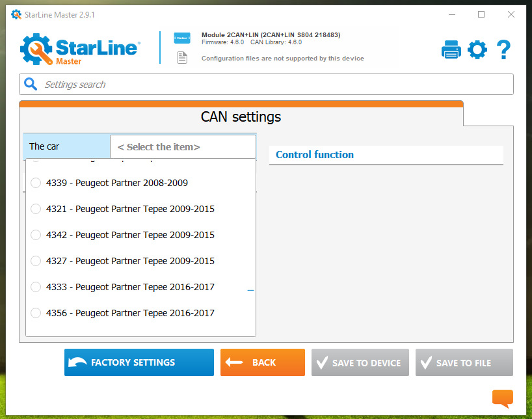Click the 'Configuration files are not supported' message
This screenshot has height=419, width=532.
pos(283,59)
